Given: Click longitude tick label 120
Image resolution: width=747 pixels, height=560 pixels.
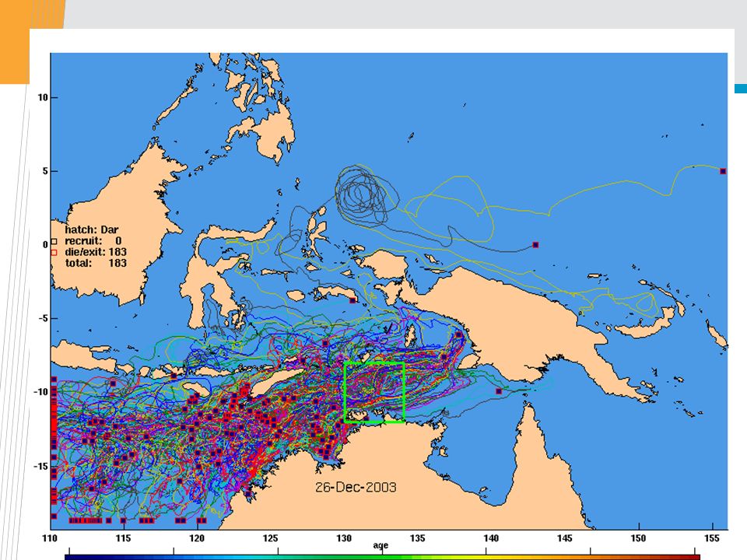Looking at the screenshot, I should pos(197,538).
